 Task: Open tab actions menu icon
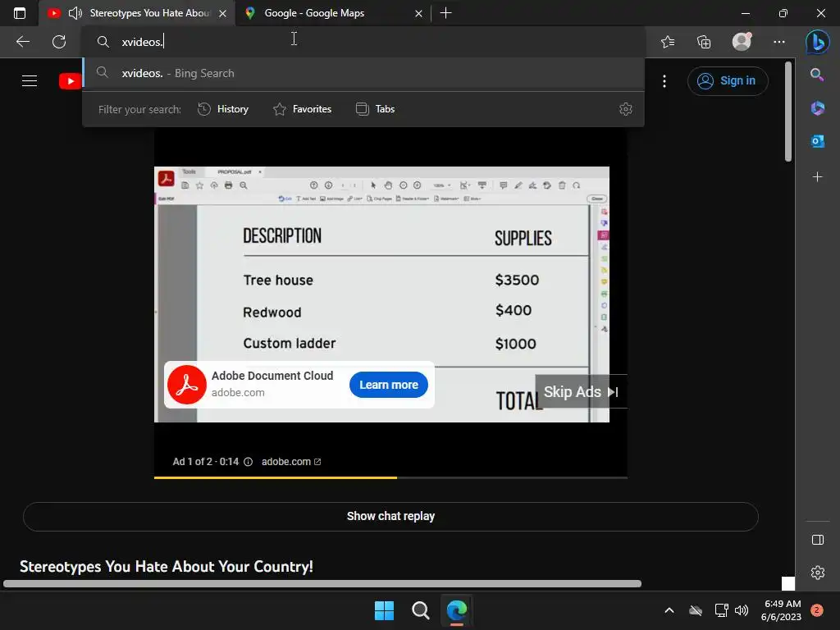(20, 13)
